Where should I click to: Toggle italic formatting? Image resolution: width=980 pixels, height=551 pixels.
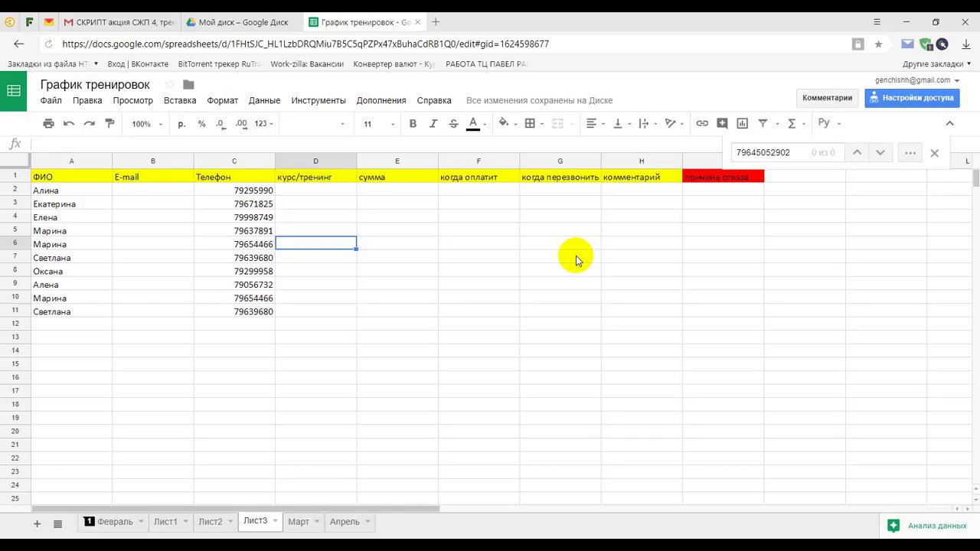tap(433, 123)
